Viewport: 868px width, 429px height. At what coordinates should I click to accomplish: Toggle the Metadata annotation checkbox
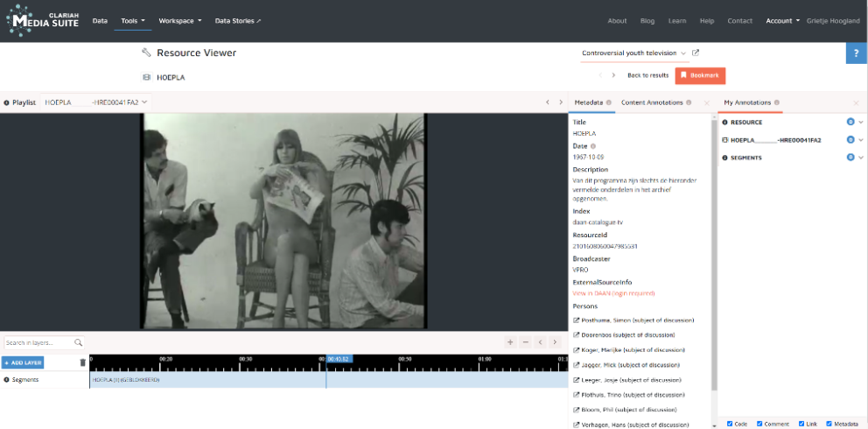[x=829, y=424]
